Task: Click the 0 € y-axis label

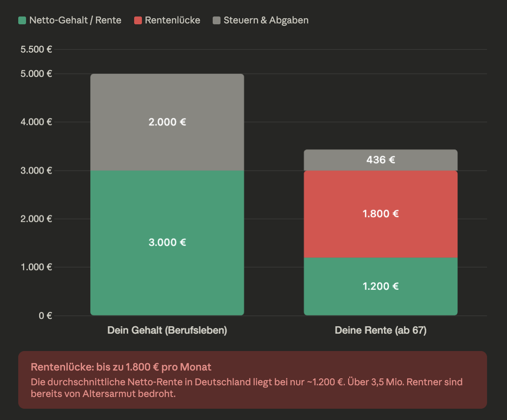Action: coord(45,315)
